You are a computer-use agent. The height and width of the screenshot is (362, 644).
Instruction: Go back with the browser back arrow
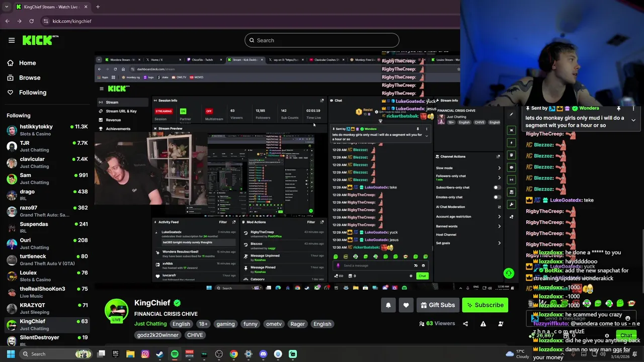click(x=7, y=21)
